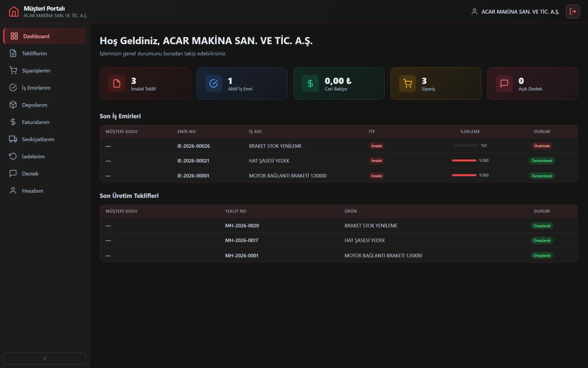The image size is (588, 368).
Task: Open work order IE-2026-00021
Action: coord(338,160)
